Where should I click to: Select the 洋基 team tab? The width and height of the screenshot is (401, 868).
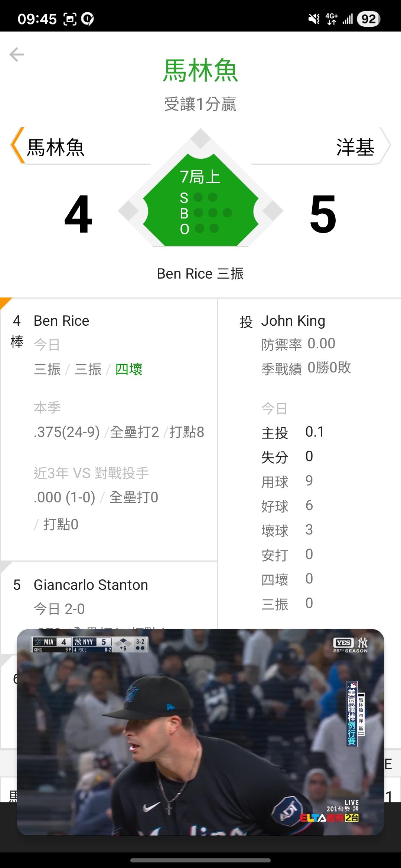pyautogui.click(x=355, y=147)
